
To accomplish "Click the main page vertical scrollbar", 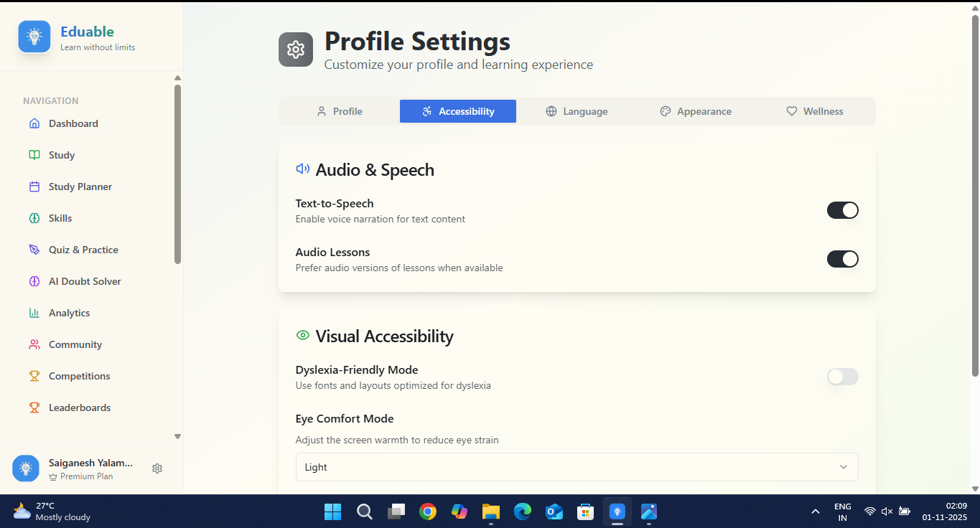I will coord(974,194).
